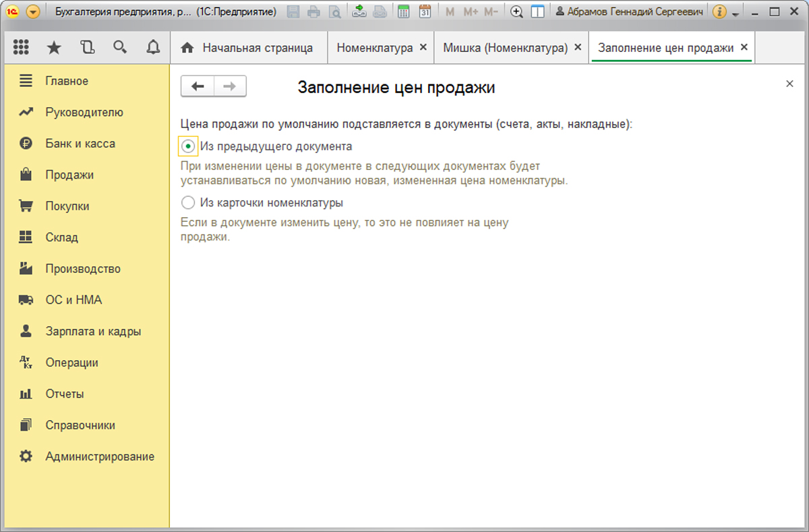Open the Продажи section in the sidebar
The width and height of the screenshot is (809, 532).
[x=69, y=175]
